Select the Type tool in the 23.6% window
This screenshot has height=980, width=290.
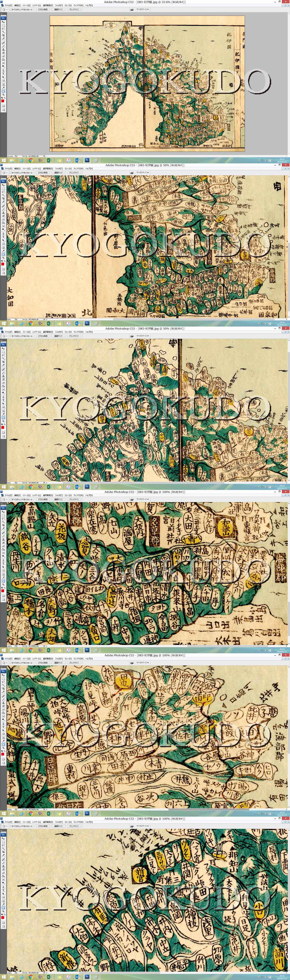tap(4, 74)
